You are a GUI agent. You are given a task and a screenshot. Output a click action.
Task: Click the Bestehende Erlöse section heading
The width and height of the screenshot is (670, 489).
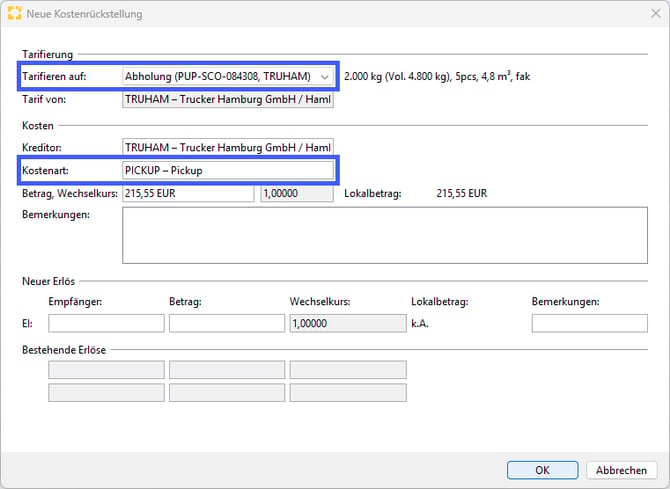pos(64,350)
